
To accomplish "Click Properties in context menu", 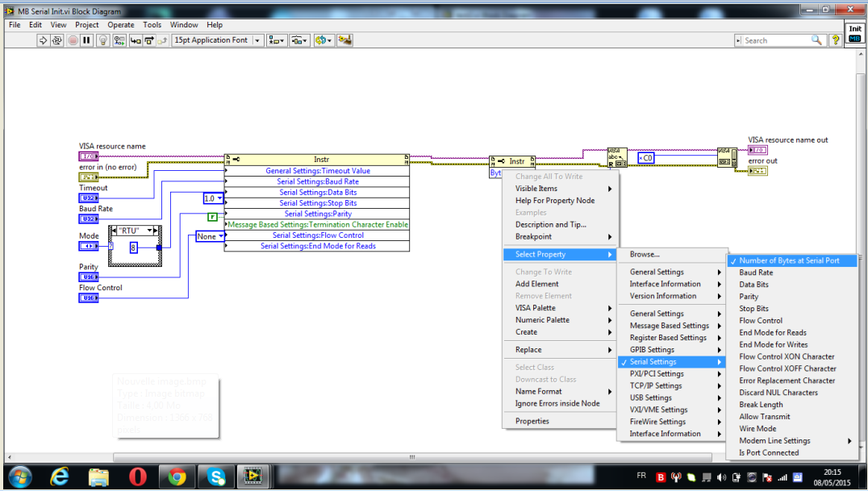I will [560, 421].
